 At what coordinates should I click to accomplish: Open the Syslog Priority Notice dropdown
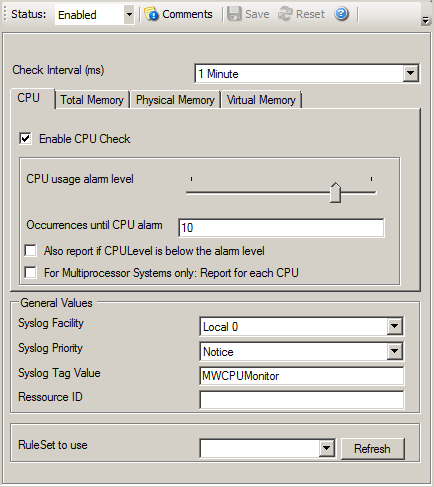(395, 351)
